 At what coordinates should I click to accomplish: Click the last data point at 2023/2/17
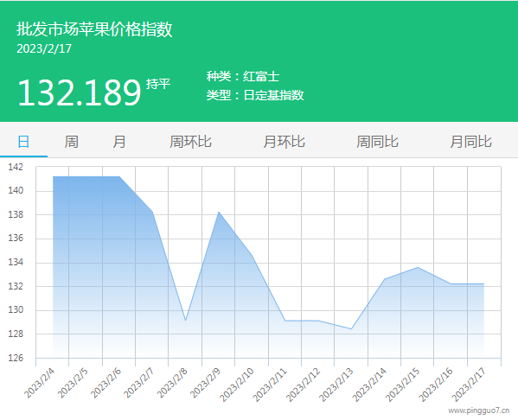tap(483, 284)
